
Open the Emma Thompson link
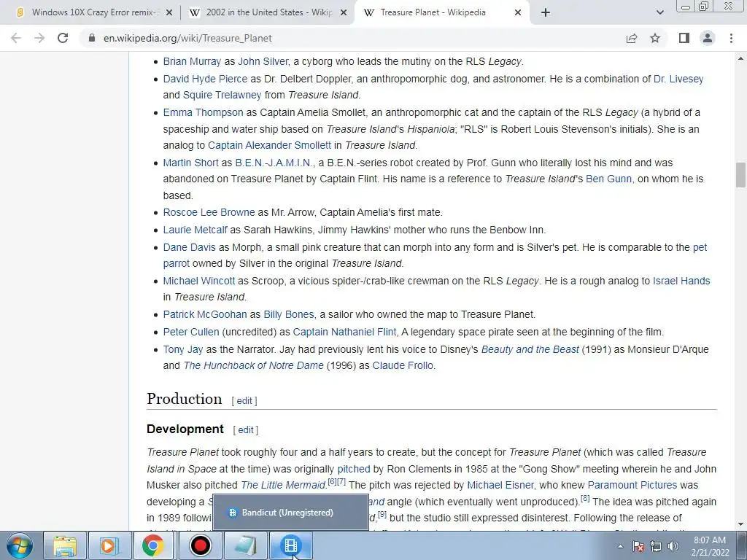pos(203,113)
